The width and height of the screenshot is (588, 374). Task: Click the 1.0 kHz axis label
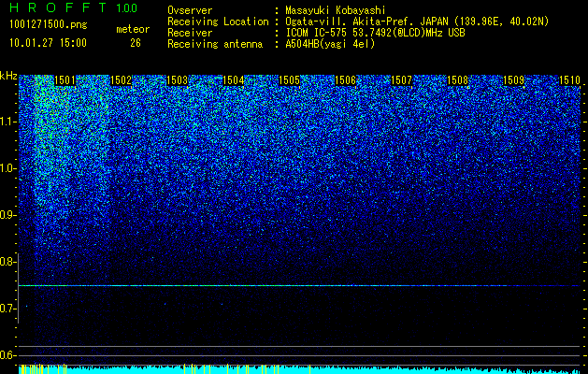pyautogui.click(x=8, y=168)
